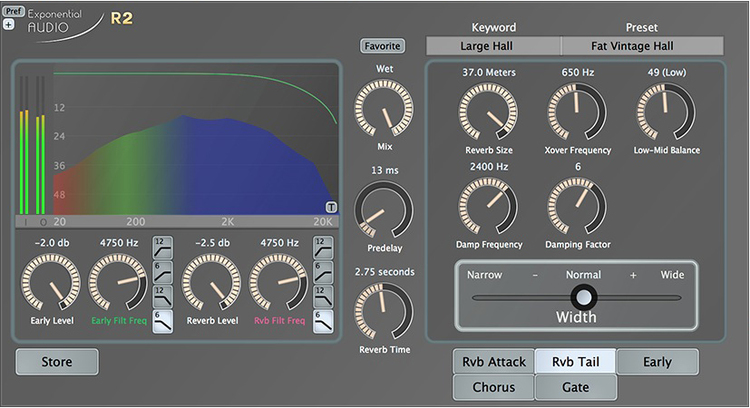The image size is (750, 408).
Task: Select the 12 dB high-pass early filter
Action: [161, 247]
